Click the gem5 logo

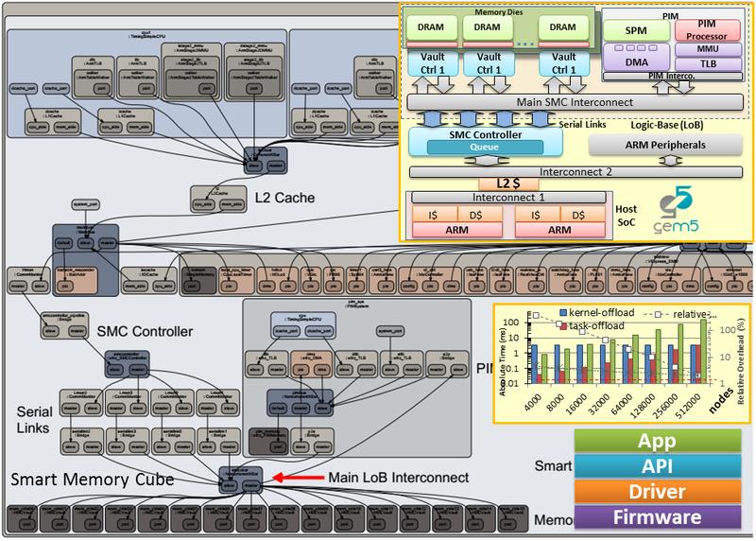[x=676, y=210]
